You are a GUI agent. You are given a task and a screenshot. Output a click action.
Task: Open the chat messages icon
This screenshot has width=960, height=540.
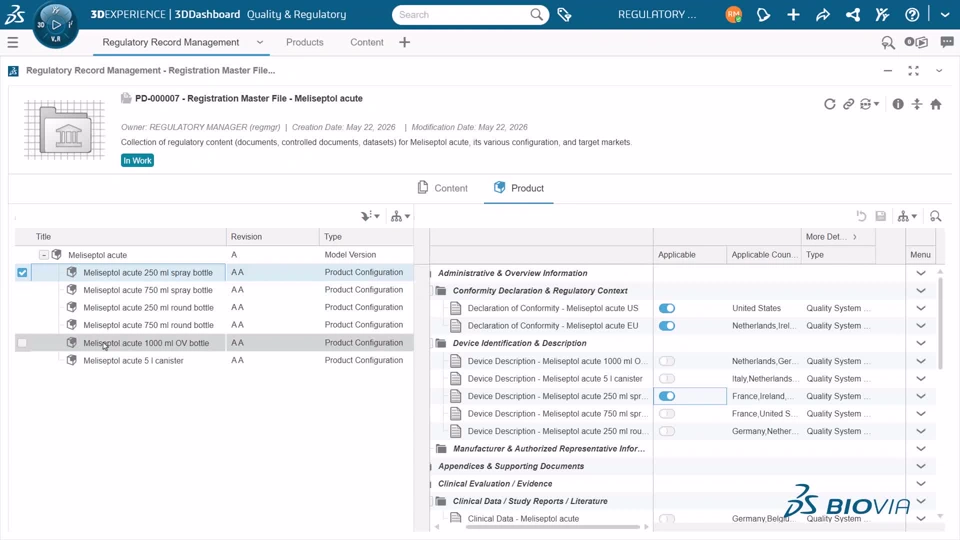point(947,42)
